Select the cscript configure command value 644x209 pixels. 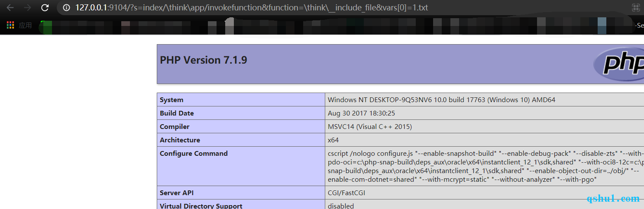click(x=485, y=166)
